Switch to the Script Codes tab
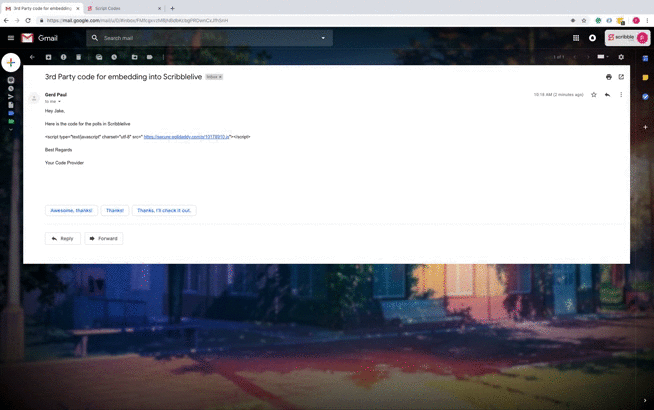The width and height of the screenshot is (654, 410). (124, 8)
